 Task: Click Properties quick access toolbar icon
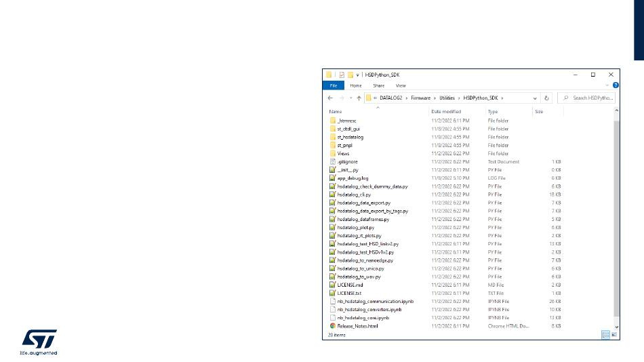pyautogui.click(x=342, y=75)
